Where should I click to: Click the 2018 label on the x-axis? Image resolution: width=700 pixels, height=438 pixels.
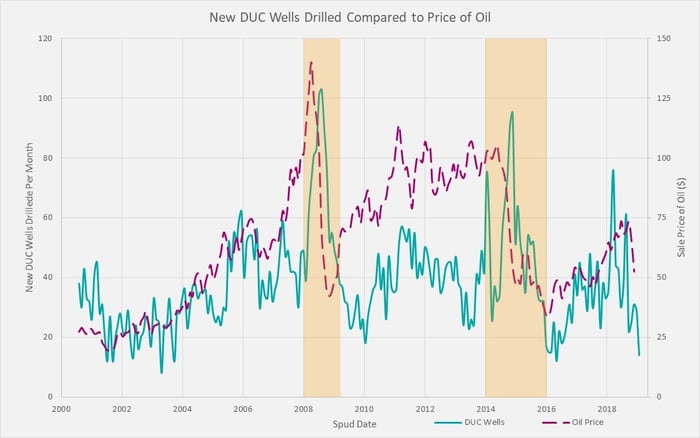click(x=607, y=409)
